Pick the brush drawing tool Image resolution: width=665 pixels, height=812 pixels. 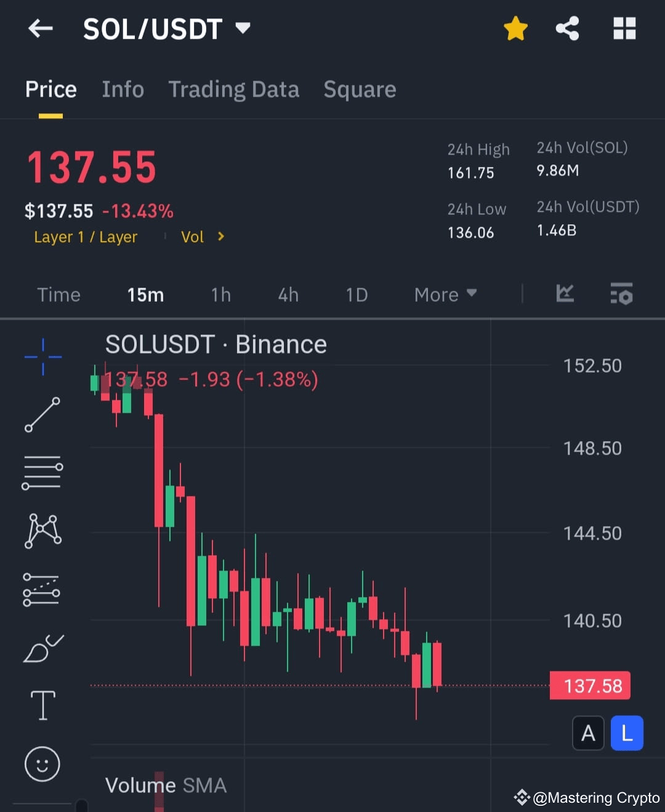click(x=42, y=648)
